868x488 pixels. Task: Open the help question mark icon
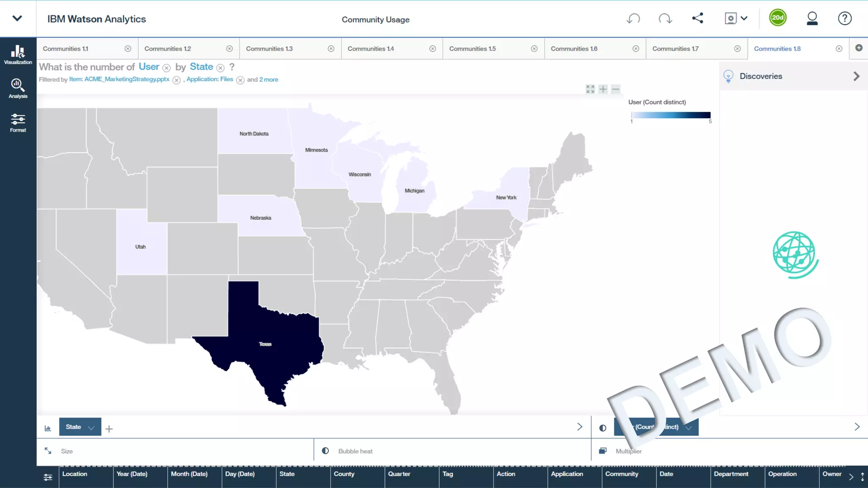click(844, 19)
